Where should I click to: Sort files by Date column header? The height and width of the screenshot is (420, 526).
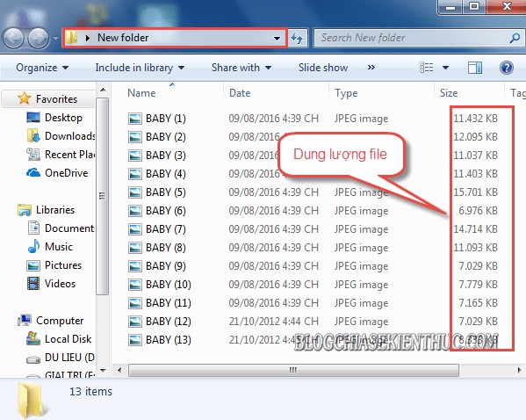240,92
